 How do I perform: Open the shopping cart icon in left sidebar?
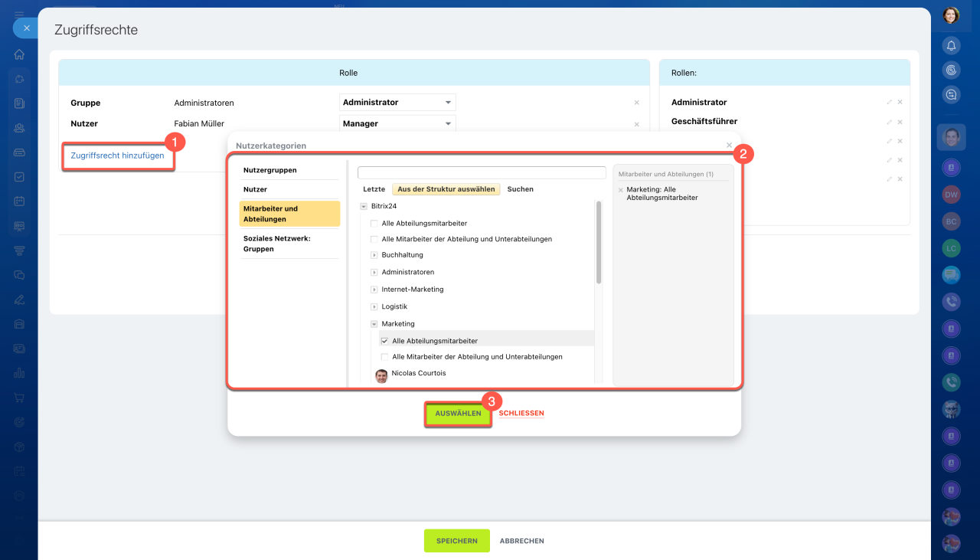coord(19,398)
